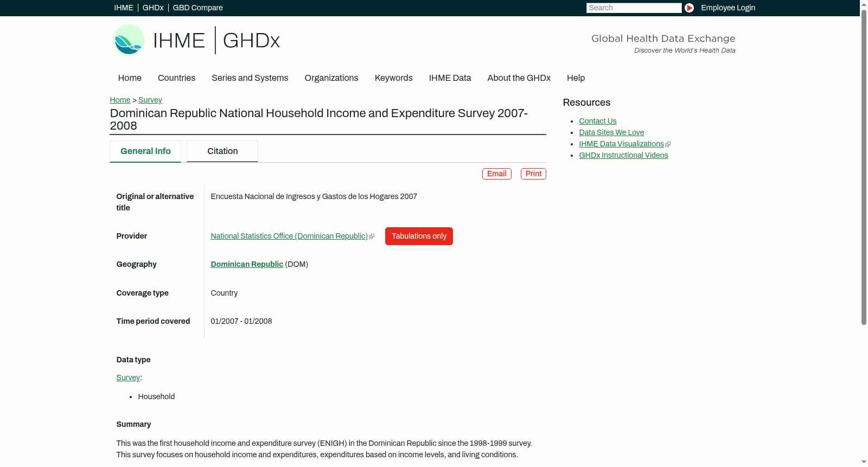This screenshot has width=868, height=467.
Task: Click the GHDx wordmark in header
Action: pyautogui.click(x=251, y=40)
